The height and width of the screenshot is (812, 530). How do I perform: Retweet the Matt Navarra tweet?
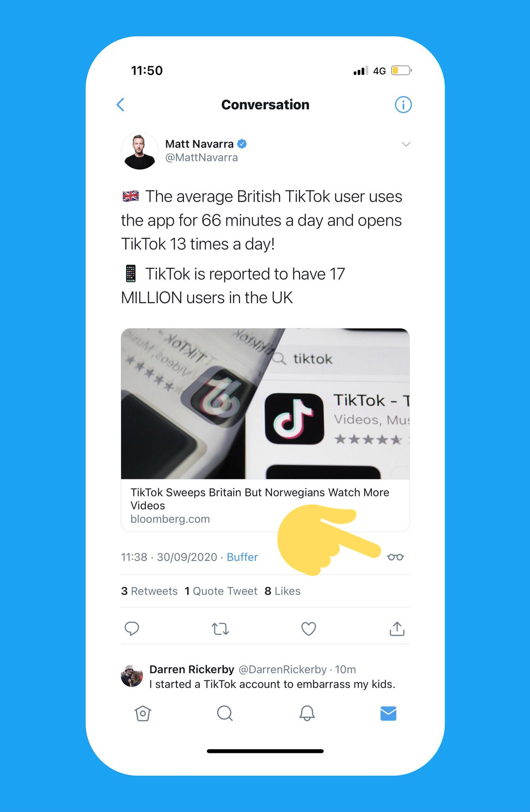click(220, 629)
